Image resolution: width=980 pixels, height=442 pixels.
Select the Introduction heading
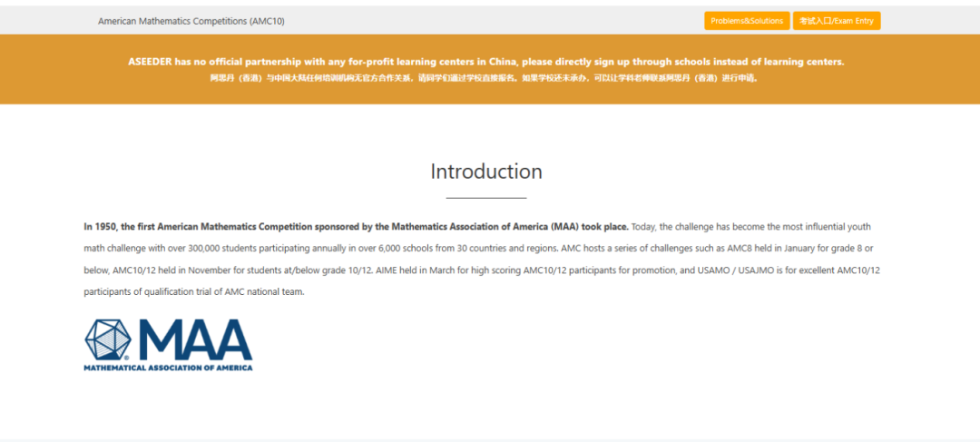(486, 172)
